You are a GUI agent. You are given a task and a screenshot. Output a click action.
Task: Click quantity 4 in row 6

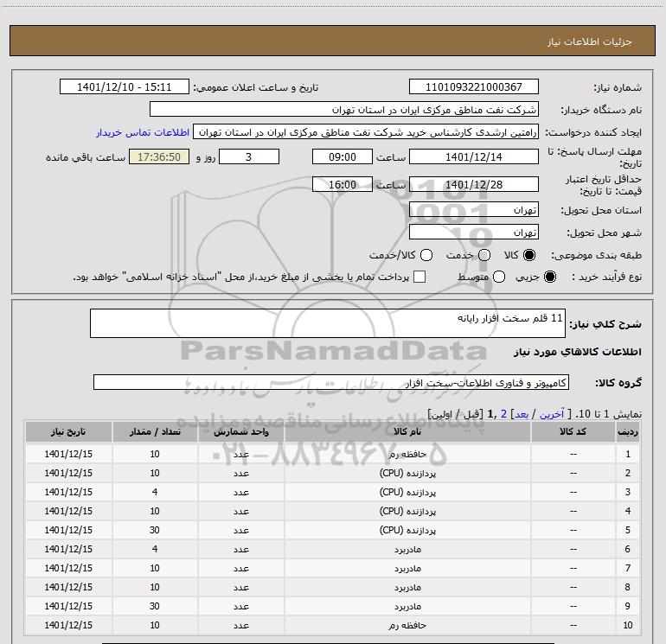155,549
